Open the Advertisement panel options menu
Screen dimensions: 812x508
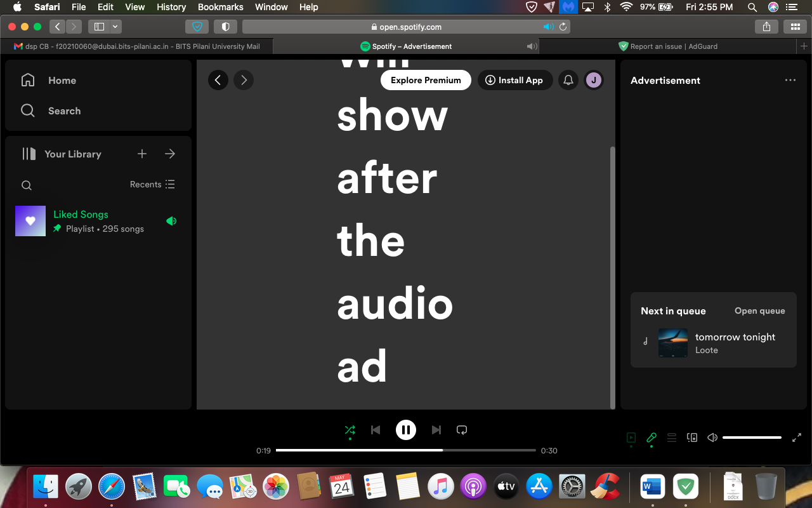point(790,80)
